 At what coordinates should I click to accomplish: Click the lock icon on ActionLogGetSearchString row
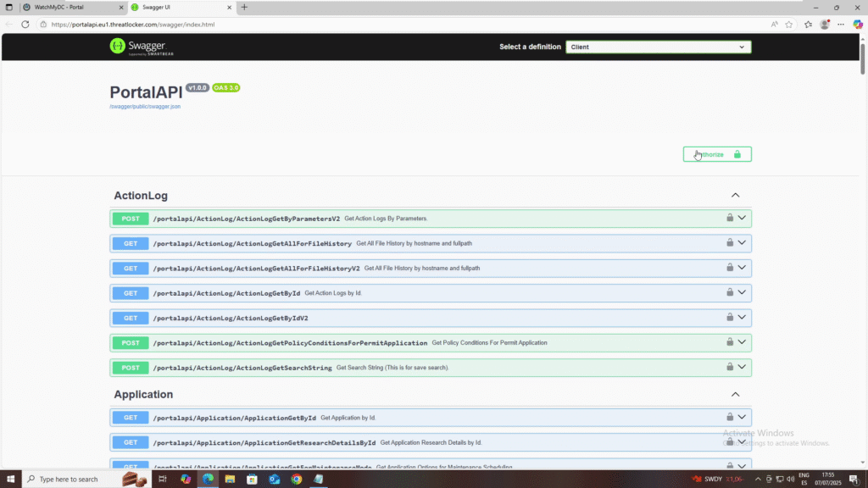730,367
